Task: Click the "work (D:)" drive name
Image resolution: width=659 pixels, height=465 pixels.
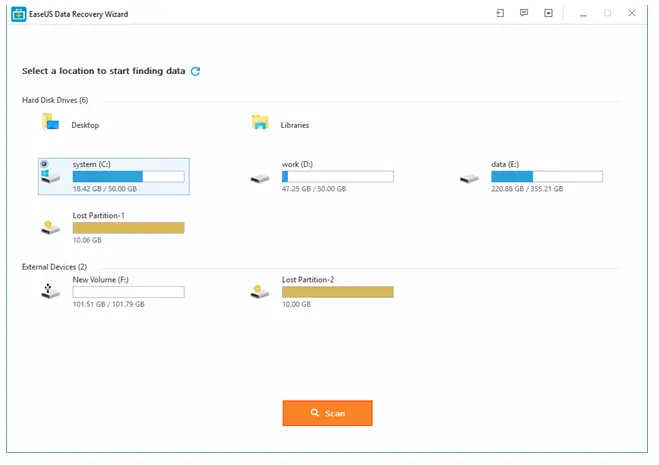Action: [x=297, y=164]
